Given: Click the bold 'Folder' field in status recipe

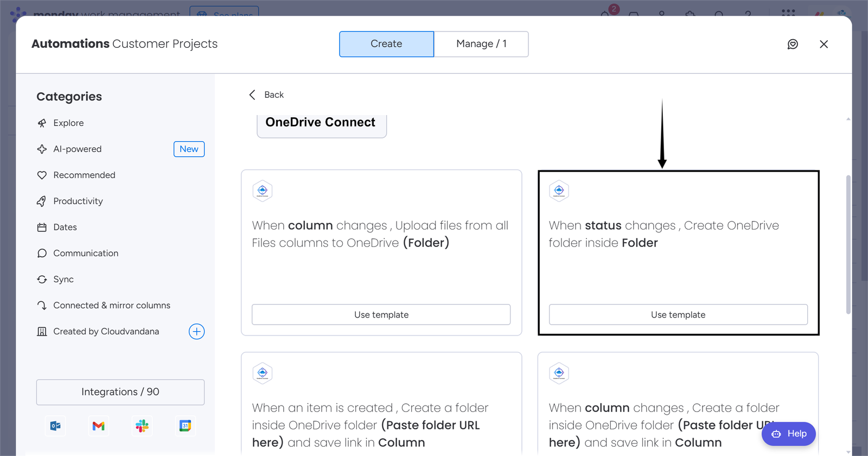Looking at the screenshot, I should click(640, 243).
